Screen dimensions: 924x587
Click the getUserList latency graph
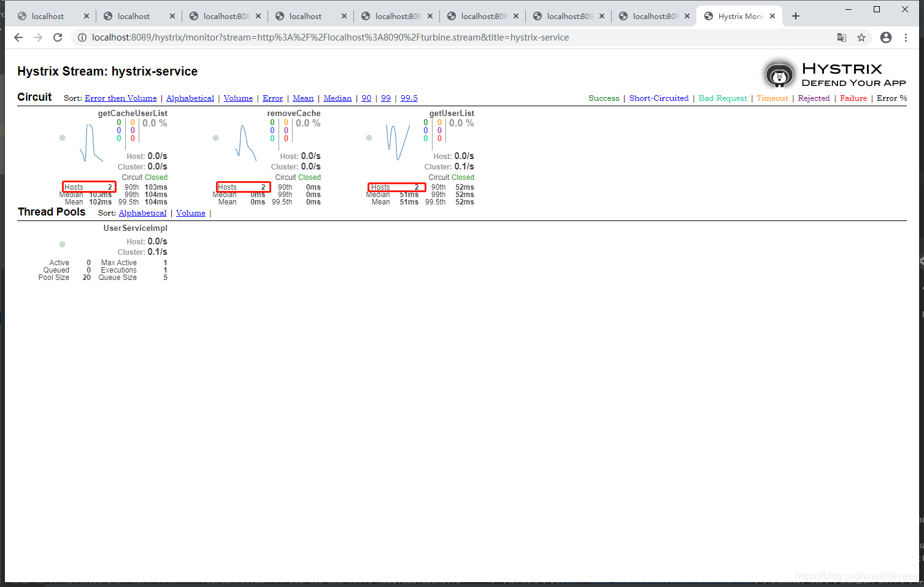(398, 142)
